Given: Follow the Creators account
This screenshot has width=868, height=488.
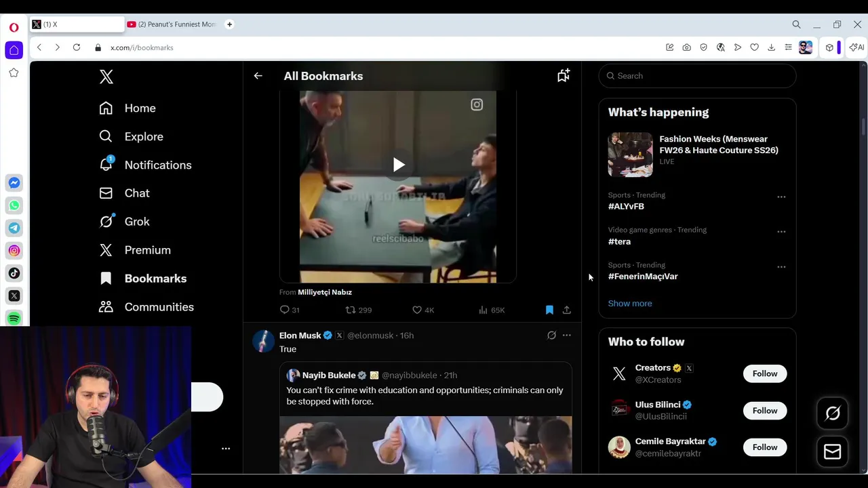Looking at the screenshot, I should click(765, 373).
